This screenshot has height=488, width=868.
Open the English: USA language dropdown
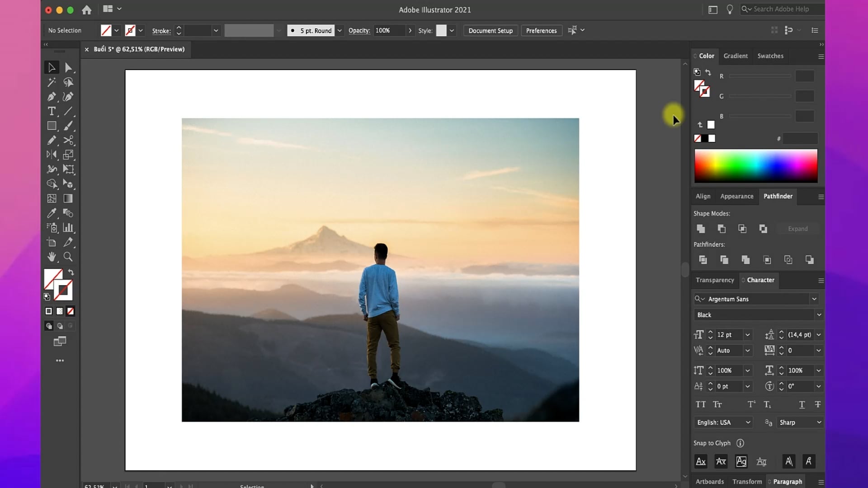click(x=723, y=422)
